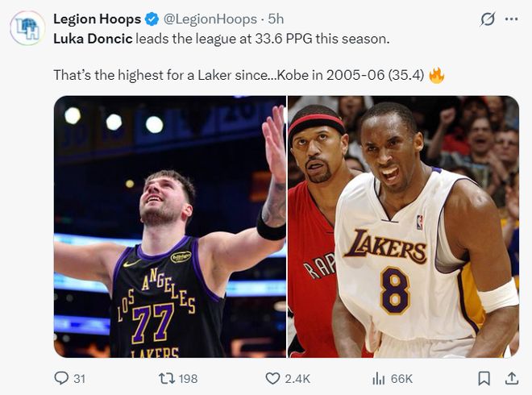Open the Grok explain-post icon
532x395 pixels.
click(x=487, y=19)
